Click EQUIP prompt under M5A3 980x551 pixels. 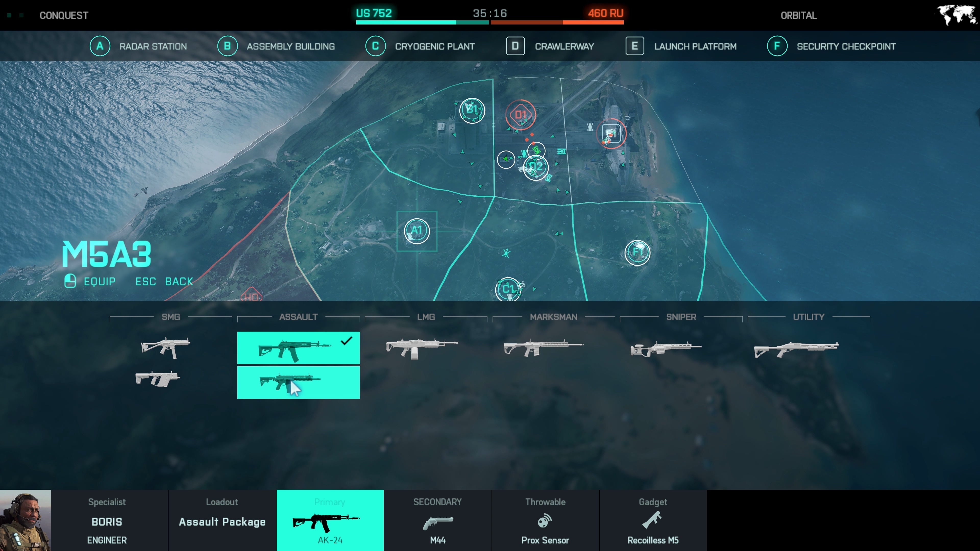(x=90, y=281)
